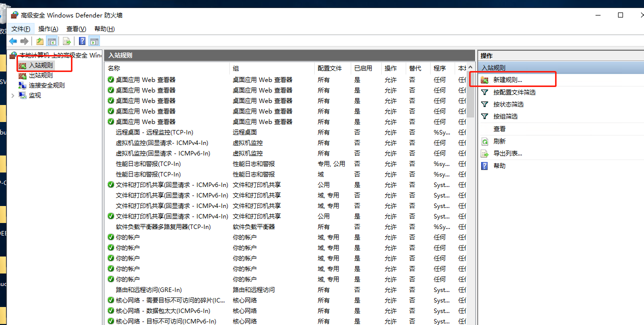Click the gray forward arrow in toolbar
Viewport: 644px width, 325px height.
[24, 41]
